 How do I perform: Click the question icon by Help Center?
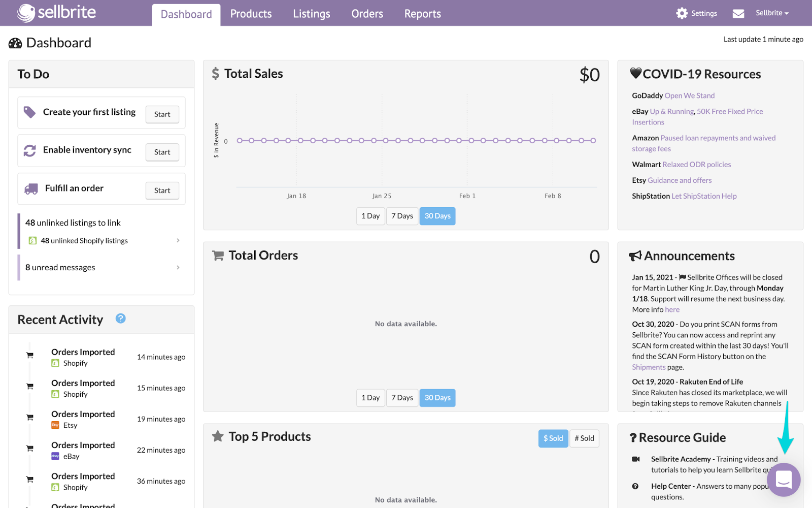(x=635, y=486)
